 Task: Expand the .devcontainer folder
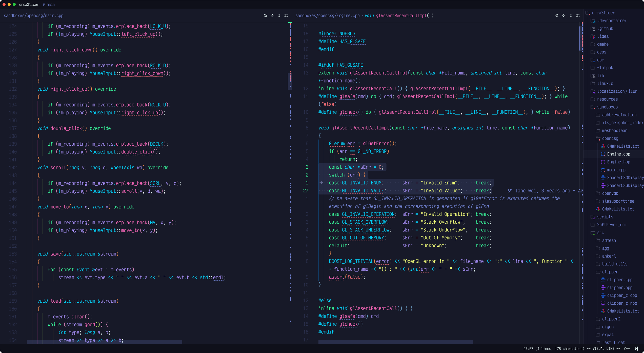(x=609, y=21)
